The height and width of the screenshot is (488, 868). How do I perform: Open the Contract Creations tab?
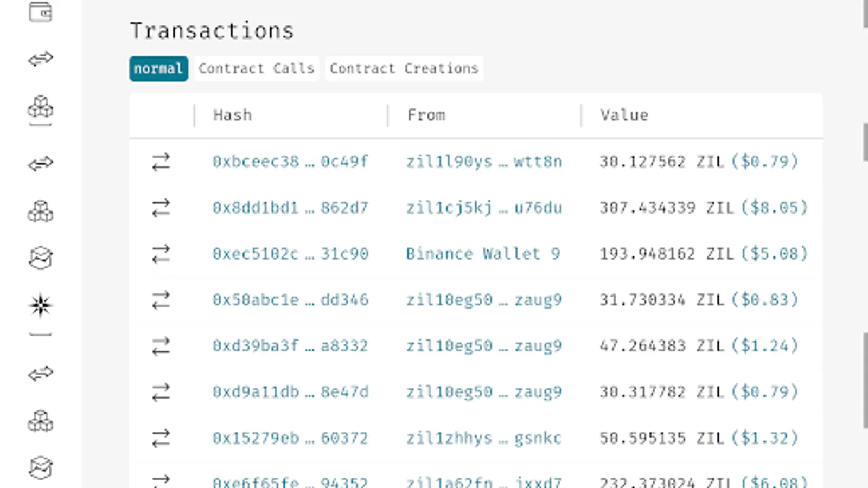pyautogui.click(x=404, y=69)
